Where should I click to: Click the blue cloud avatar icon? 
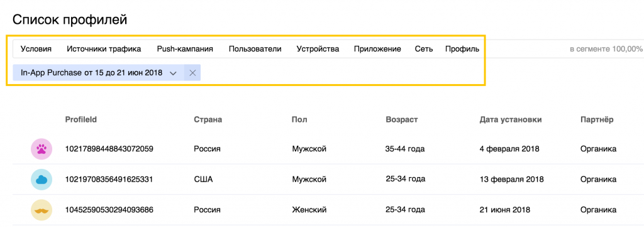(42, 179)
